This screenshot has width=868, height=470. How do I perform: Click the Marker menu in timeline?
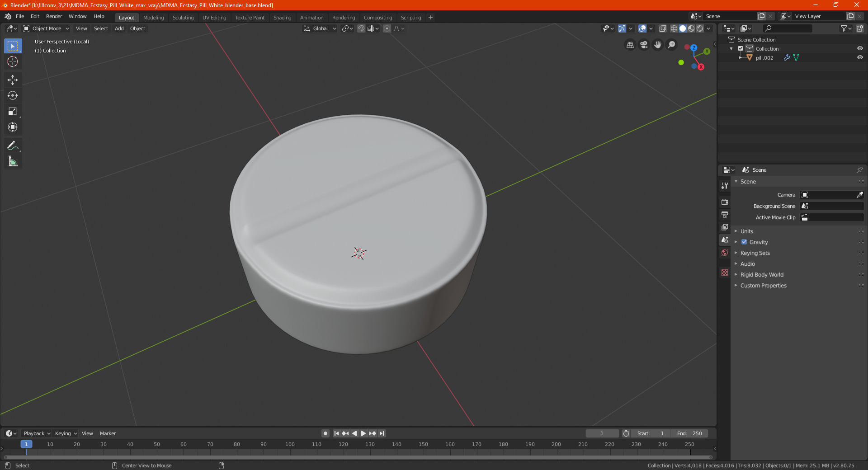click(x=108, y=433)
